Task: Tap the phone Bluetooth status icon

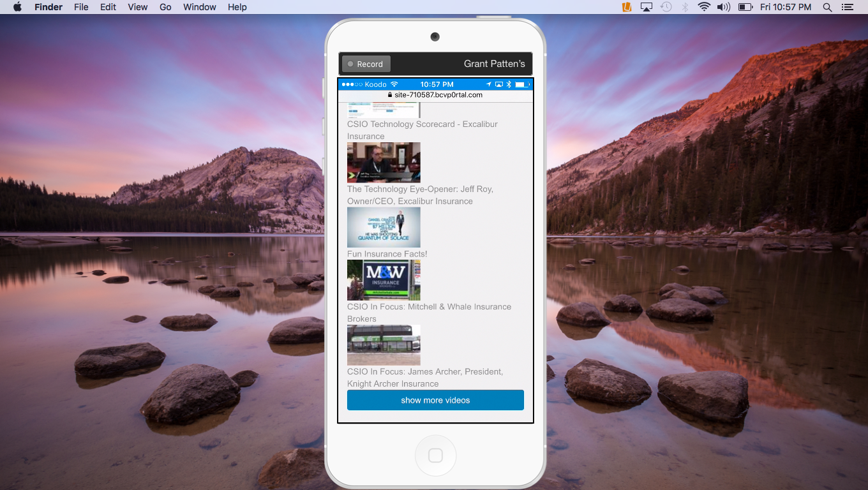Action: point(509,84)
